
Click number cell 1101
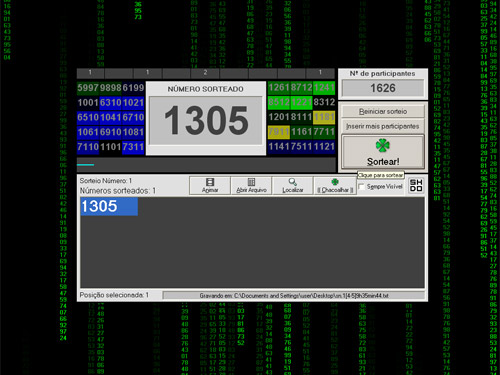[111, 147]
